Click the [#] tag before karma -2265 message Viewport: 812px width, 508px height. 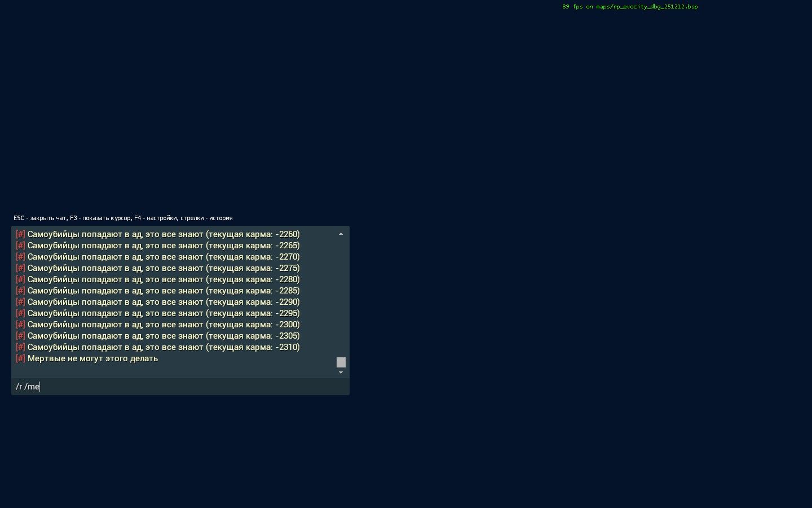(x=20, y=246)
